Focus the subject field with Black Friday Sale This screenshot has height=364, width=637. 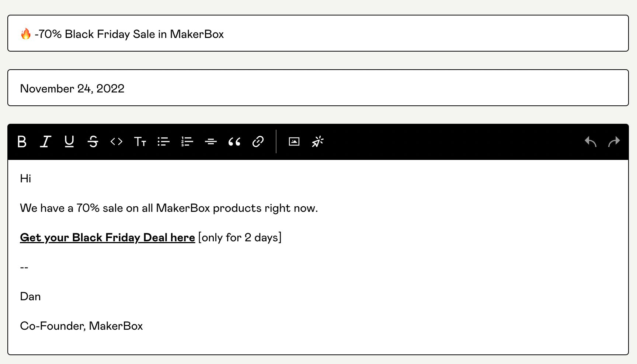tap(318, 33)
